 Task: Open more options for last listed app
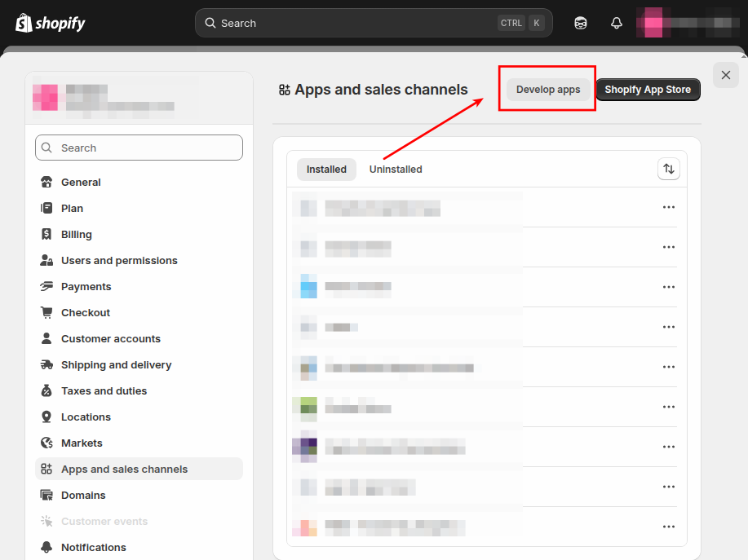click(668, 527)
